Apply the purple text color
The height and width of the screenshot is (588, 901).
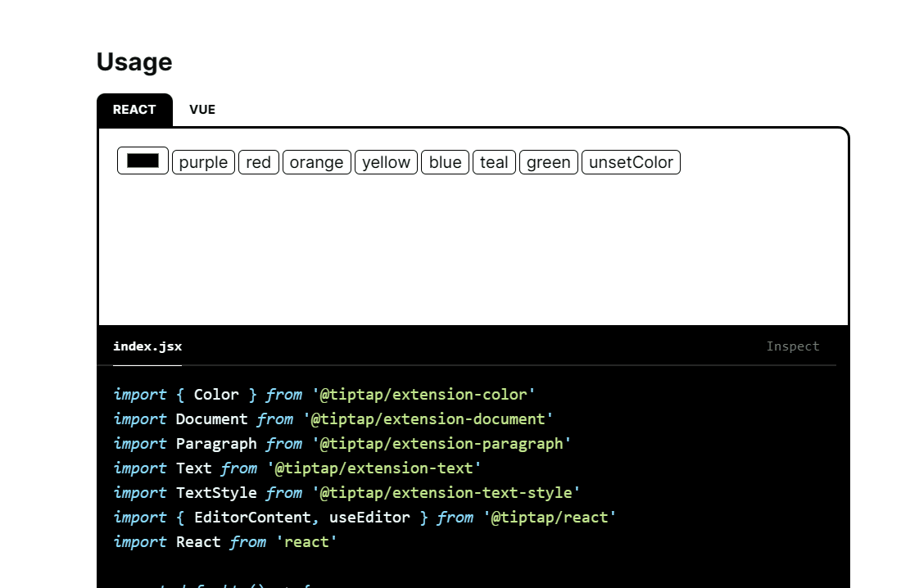click(203, 162)
